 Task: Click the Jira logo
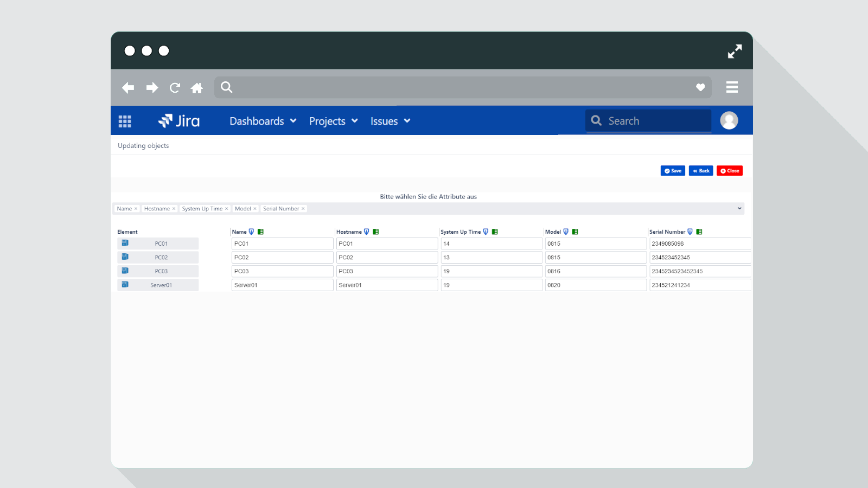[179, 121]
